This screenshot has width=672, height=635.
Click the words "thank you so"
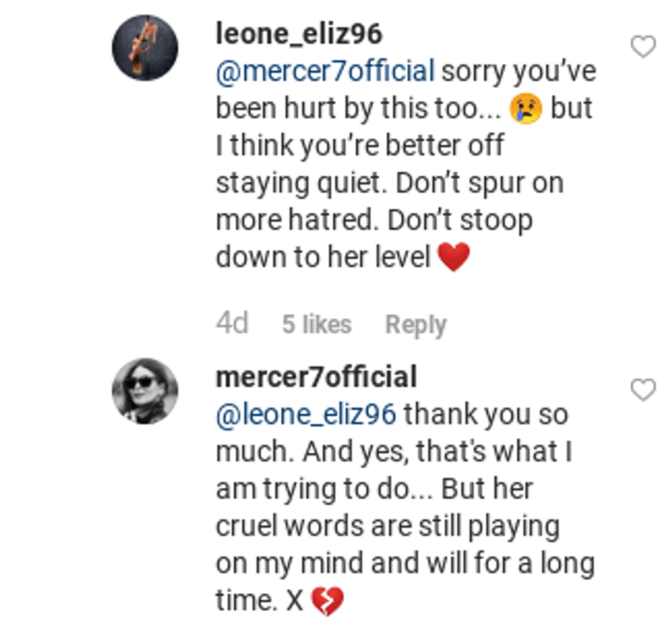coord(485,414)
